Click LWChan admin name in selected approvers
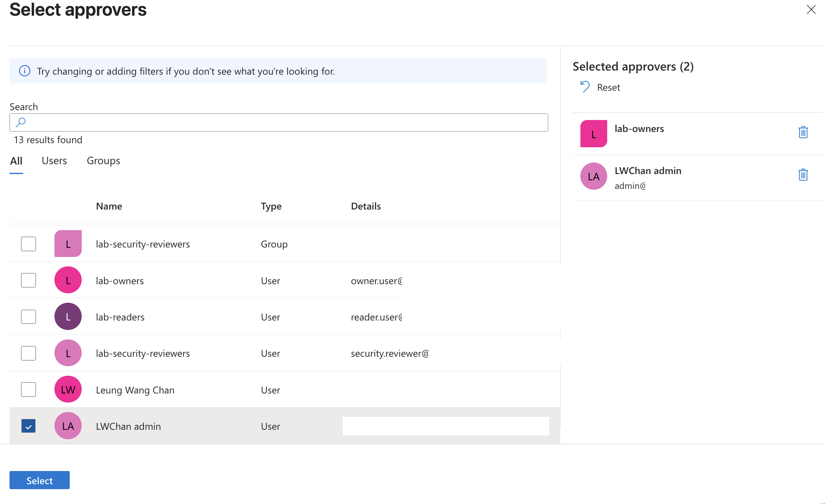 click(x=648, y=171)
